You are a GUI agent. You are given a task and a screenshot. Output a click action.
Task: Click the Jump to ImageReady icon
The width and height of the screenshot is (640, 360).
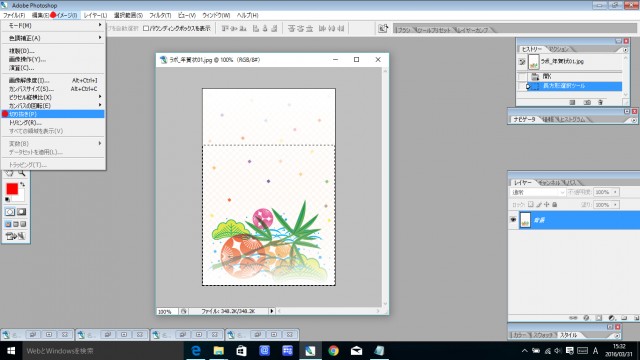pos(15,236)
